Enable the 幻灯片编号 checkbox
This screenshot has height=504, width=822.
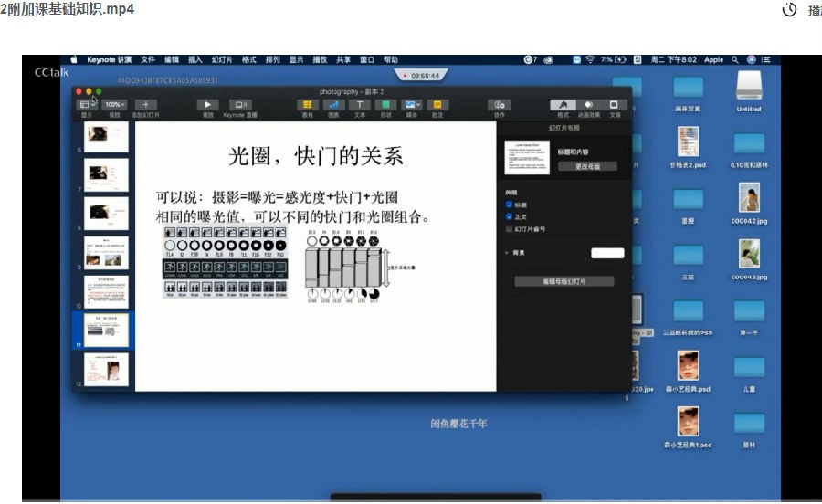tap(509, 229)
